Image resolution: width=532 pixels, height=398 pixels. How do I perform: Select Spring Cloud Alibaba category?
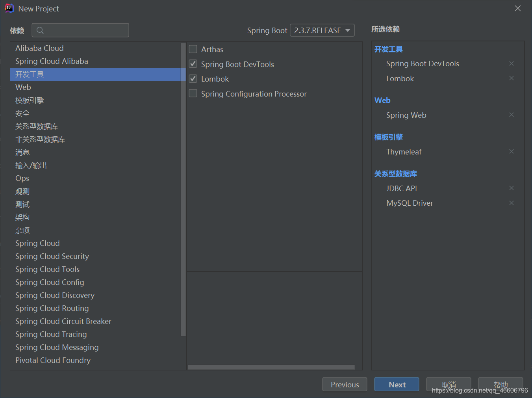[x=95, y=61]
